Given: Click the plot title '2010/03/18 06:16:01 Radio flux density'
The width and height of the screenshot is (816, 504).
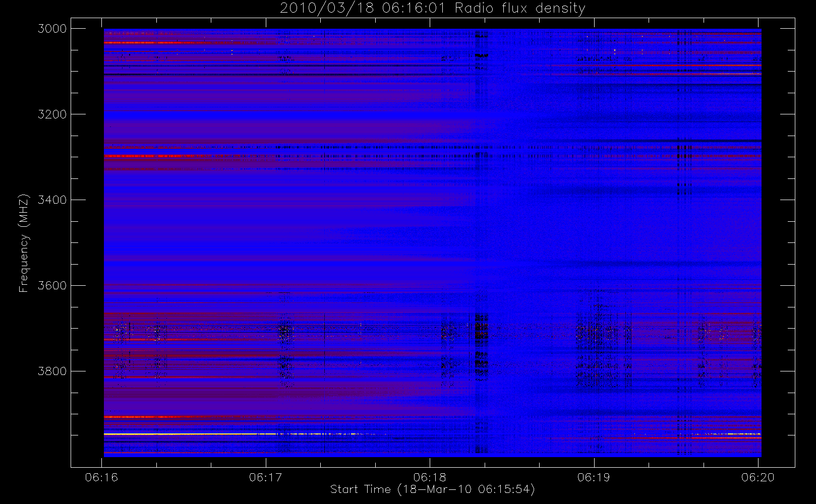Looking at the screenshot, I should 432,9.
